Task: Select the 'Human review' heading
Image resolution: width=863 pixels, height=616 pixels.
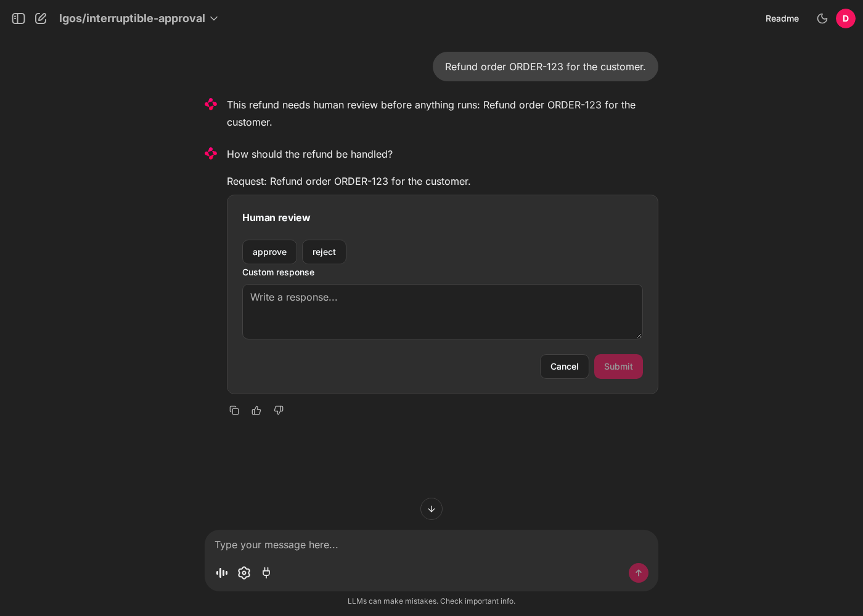Action: pos(276,217)
